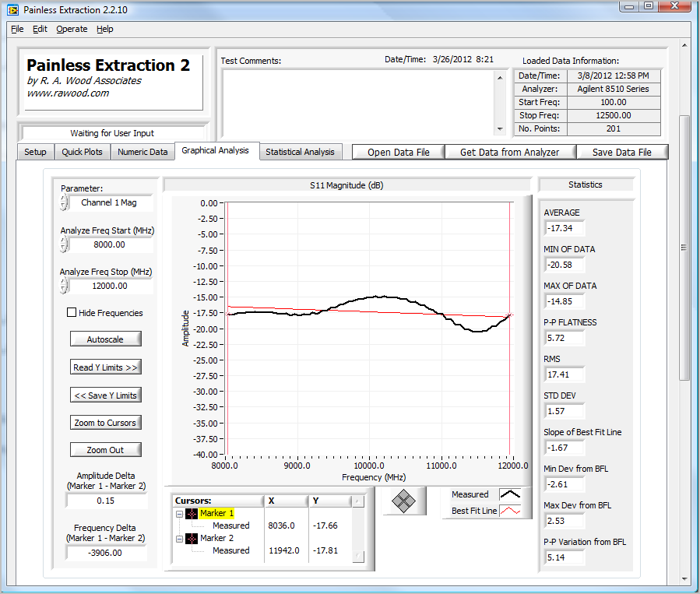Click the Measured plot legend line sample
The width and height of the screenshot is (700, 594).
510,494
